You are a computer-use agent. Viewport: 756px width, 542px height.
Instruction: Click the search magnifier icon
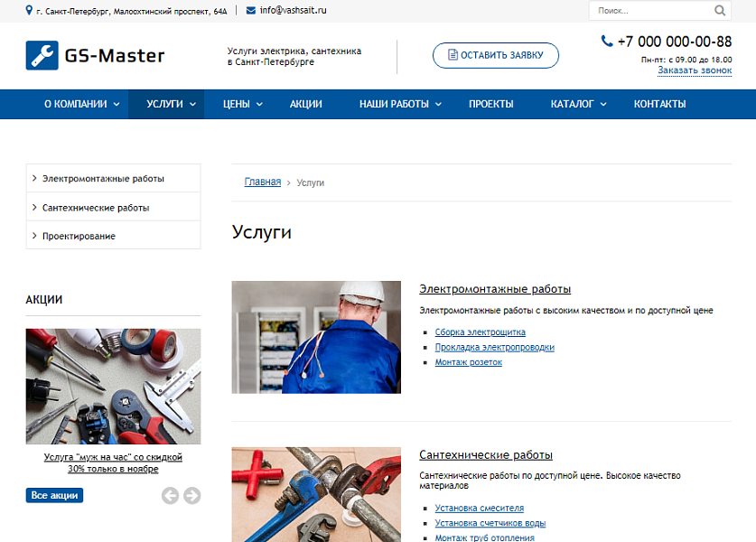[x=720, y=11]
